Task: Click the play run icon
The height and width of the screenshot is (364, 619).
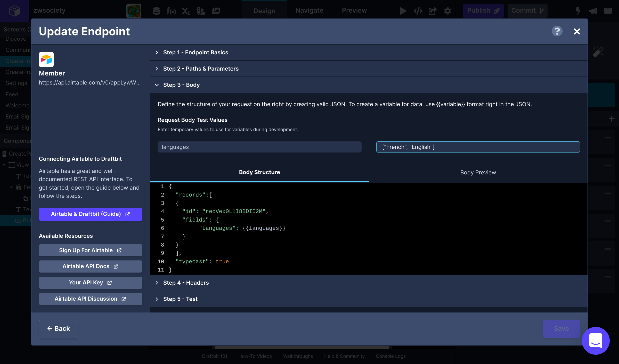Action: point(403,11)
